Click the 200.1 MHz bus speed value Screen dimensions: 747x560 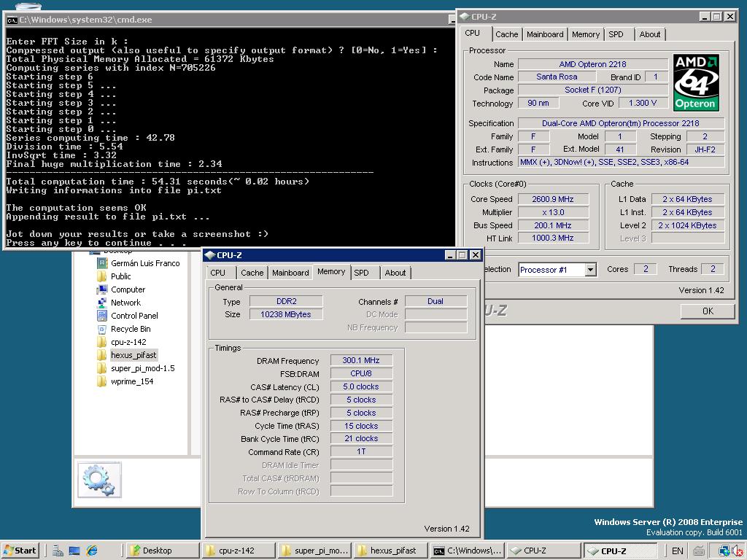[553, 225]
